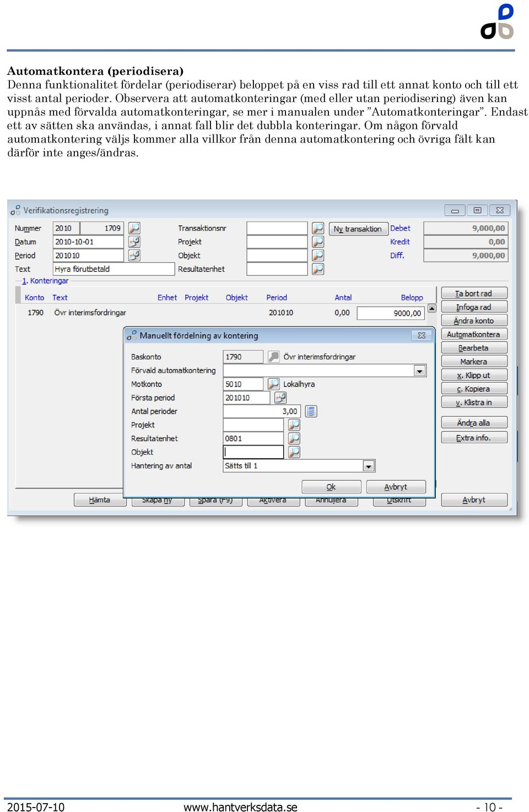
Task: Click the Hämta button
Action: 100,500
